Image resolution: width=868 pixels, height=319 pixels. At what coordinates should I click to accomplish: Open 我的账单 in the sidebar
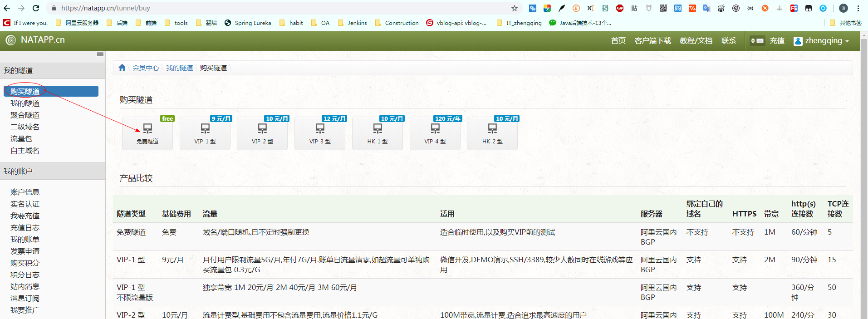25,239
